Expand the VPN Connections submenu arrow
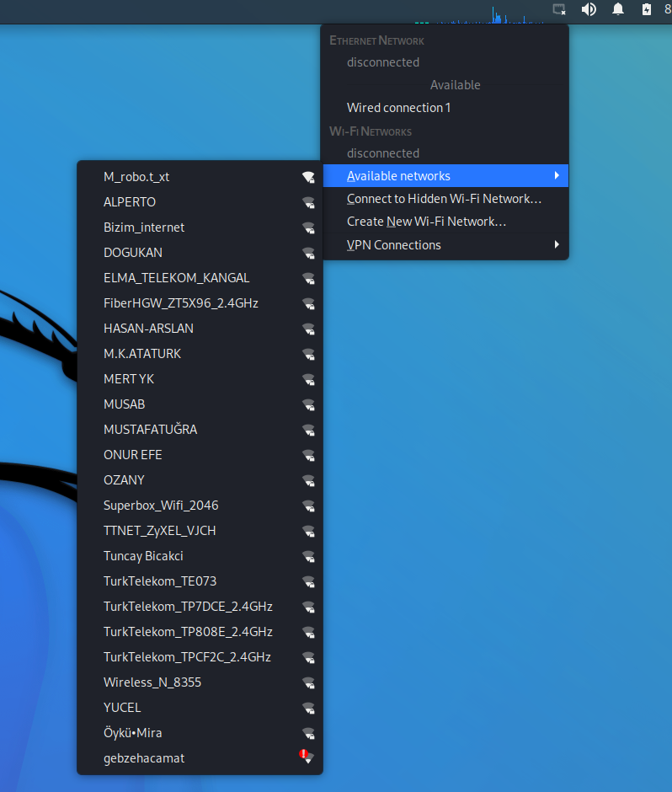 (x=557, y=244)
